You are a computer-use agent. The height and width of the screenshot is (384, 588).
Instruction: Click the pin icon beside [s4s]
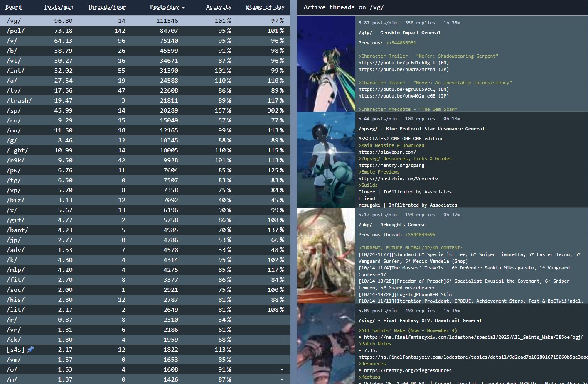[x=30, y=350]
